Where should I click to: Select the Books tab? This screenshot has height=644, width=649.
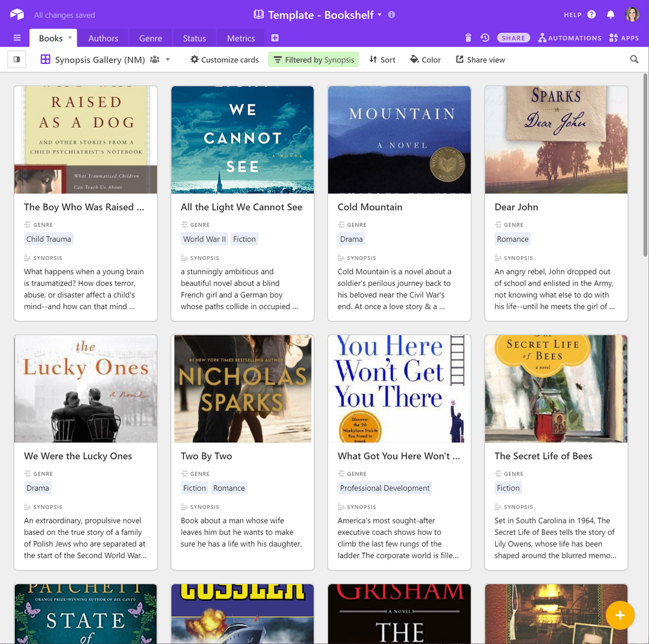tap(51, 39)
